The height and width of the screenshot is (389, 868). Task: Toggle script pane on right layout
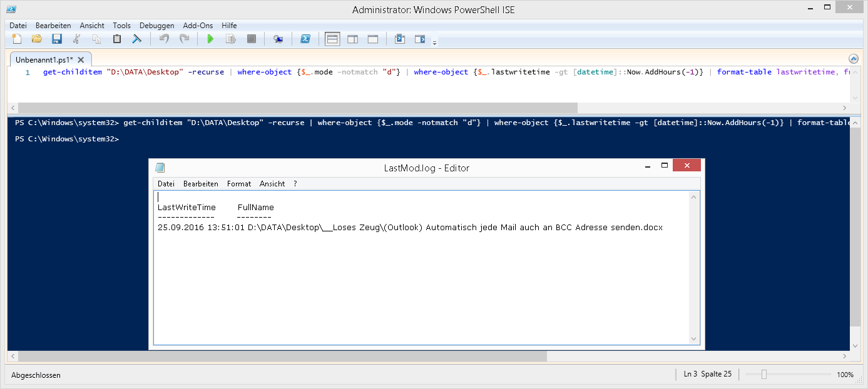coord(352,39)
